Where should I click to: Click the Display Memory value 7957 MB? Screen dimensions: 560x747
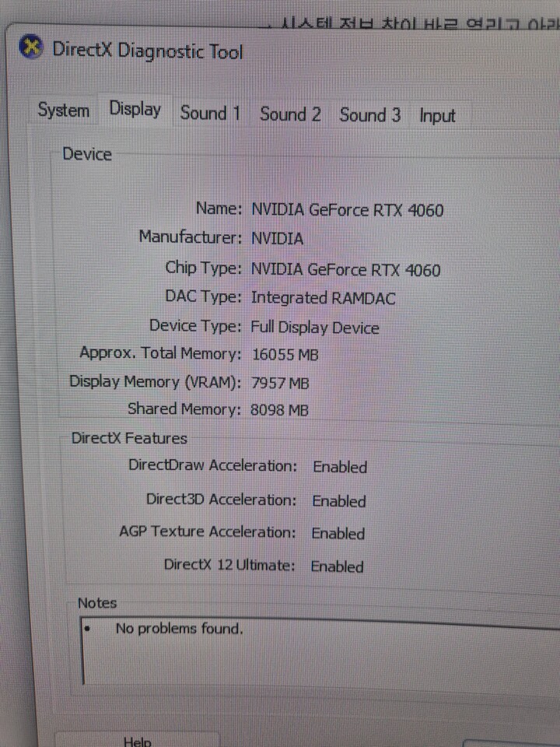pyautogui.click(x=280, y=383)
